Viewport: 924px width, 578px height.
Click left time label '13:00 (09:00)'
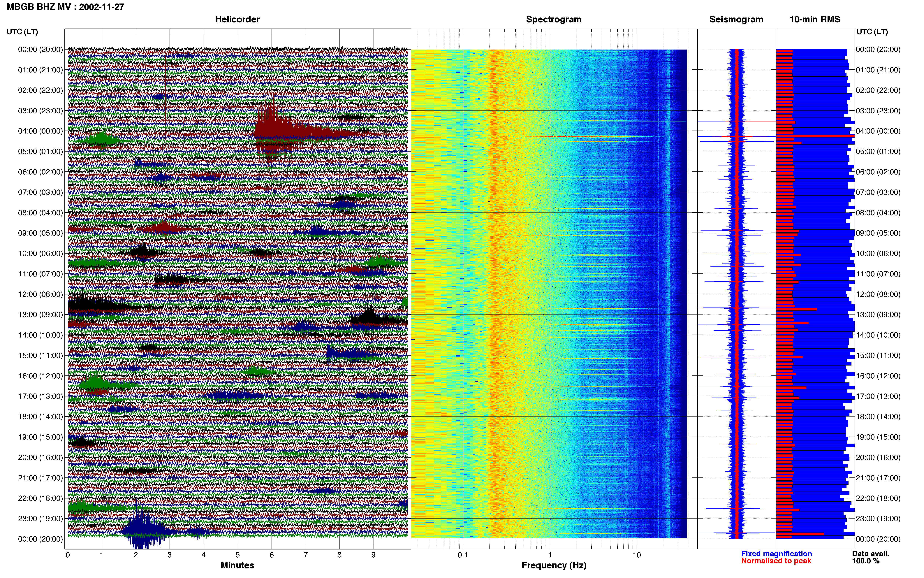click(x=41, y=315)
